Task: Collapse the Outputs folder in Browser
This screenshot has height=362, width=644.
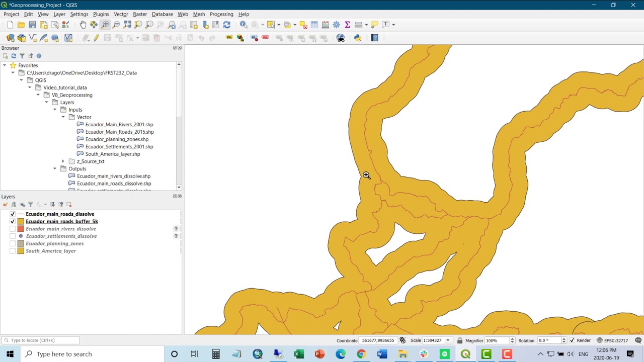Action: (55, 169)
